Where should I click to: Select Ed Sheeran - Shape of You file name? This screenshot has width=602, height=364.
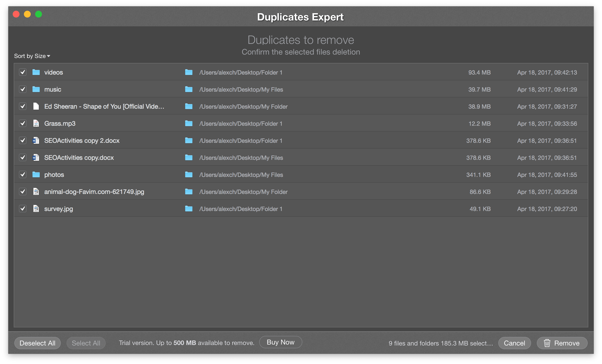[x=104, y=107]
